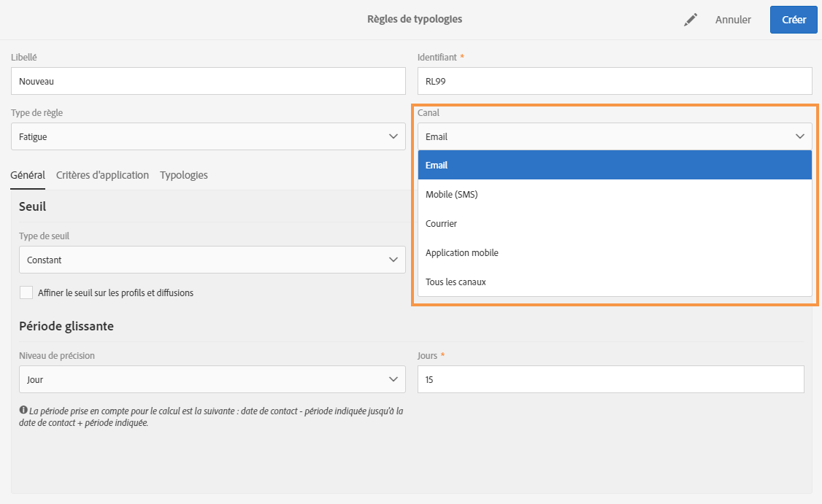The width and height of the screenshot is (822, 504).
Task: Pick Courrier from the channel list
Action: tap(615, 223)
